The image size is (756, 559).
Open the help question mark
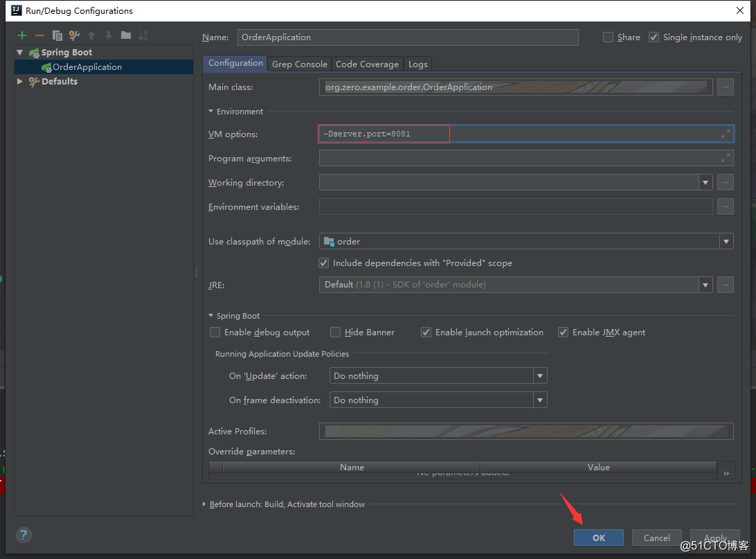point(24,535)
